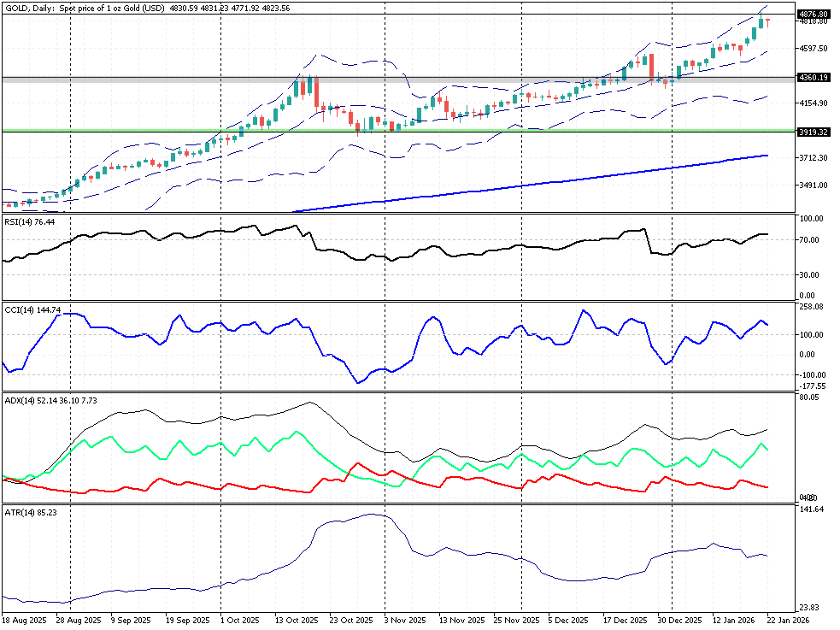Select the 3 Nov 2025 date on time axis
Screen dimensions: 840x630
(402, 620)
